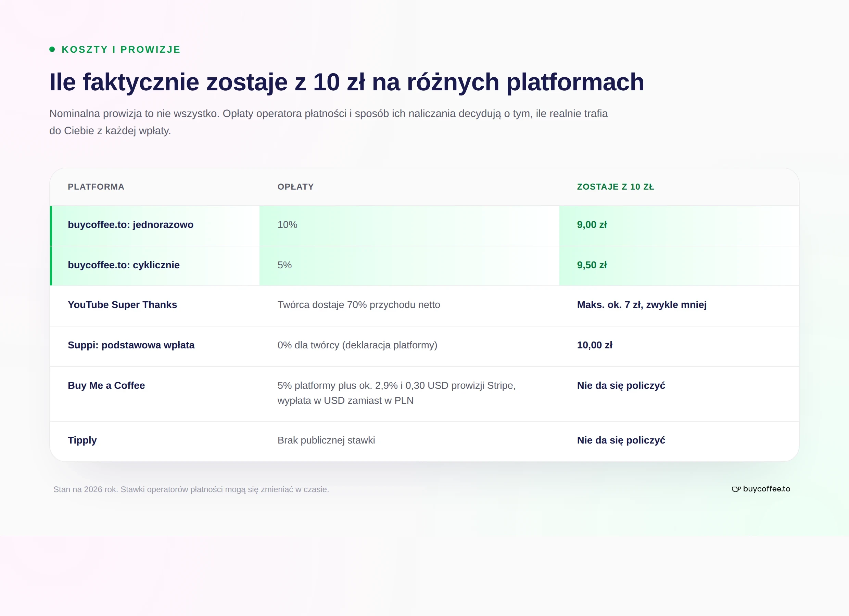Viewport: 849px width, 616px height.
Task: Click 'Brak publicznej stawki'
Action: [326, 440]
